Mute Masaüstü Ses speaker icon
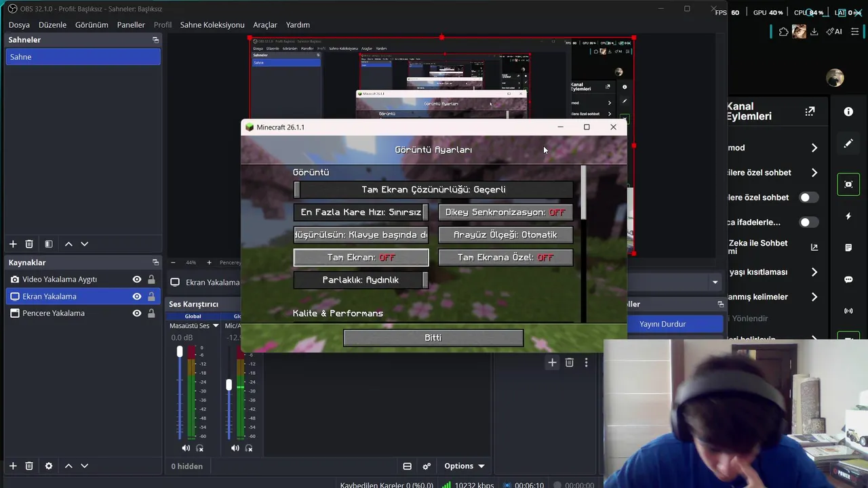 [186, 448]
